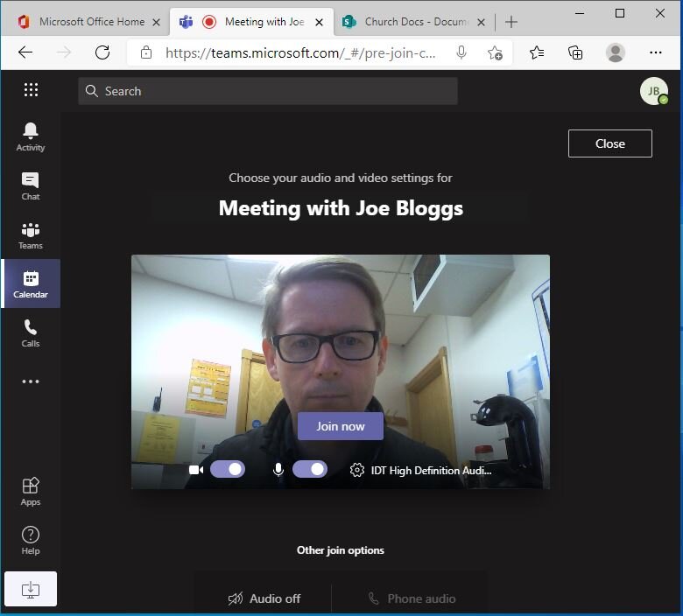683x616 pixels.
Task: Close the Microsoft Office Home tab
Action: 156,22
